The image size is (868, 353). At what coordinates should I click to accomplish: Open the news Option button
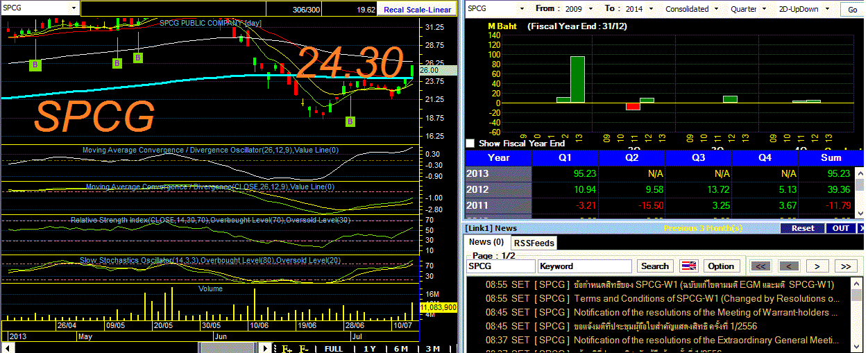pyautogui.click(x=721, y=266)
